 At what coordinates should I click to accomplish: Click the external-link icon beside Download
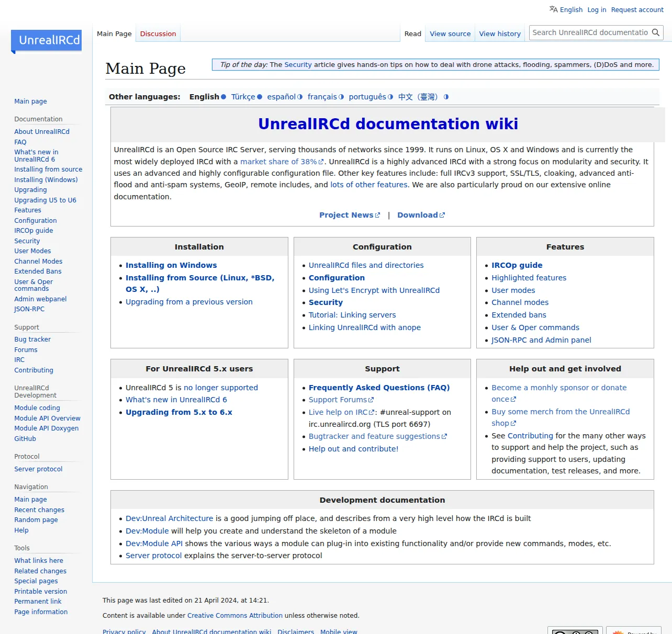tap(442, 215)
